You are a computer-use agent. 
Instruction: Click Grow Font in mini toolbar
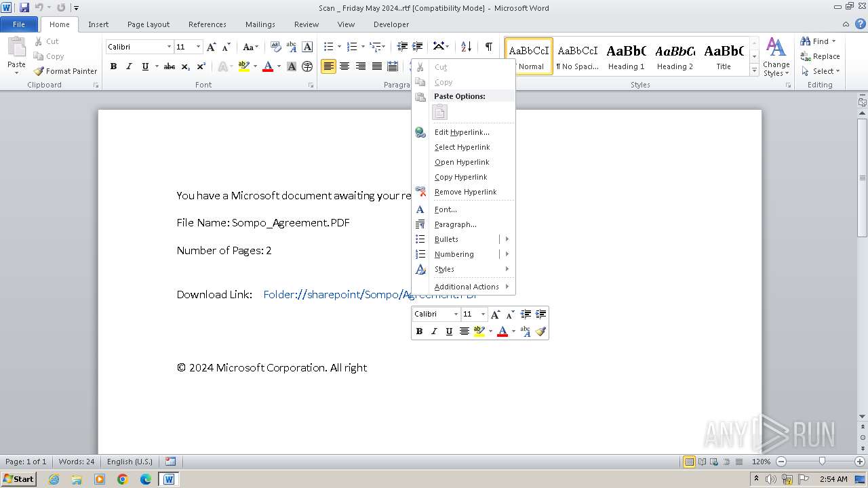pyautogui.click(x=496, y=314)
